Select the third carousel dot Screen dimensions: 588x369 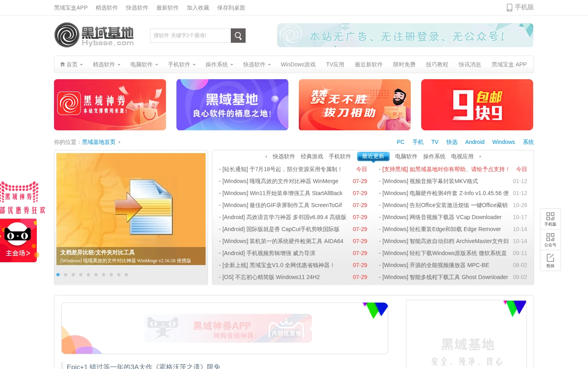[x=73, y=275]
